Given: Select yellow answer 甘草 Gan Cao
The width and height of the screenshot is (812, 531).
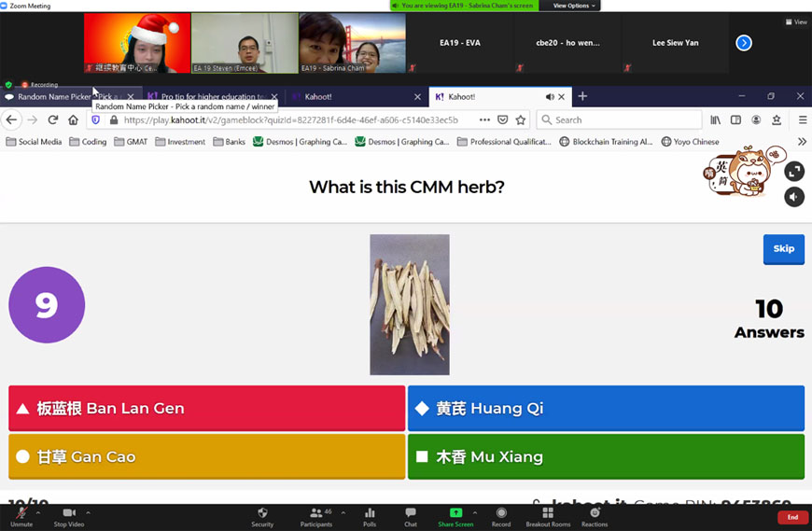Looking at the screenshot, I should [206, 456].
